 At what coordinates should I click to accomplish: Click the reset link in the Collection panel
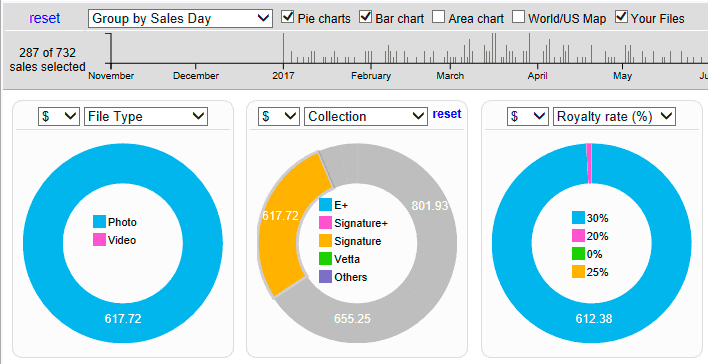point(447,114)
